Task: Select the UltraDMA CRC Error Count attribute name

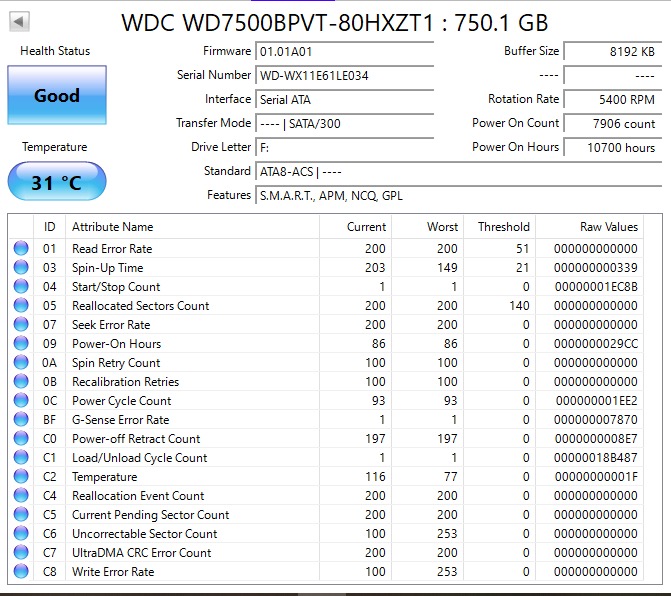Action: pyautogui.click(x=142, y=553)
